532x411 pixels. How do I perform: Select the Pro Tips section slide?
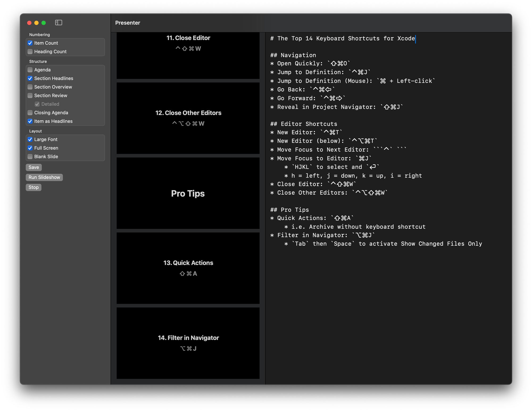tap(188, 193)
